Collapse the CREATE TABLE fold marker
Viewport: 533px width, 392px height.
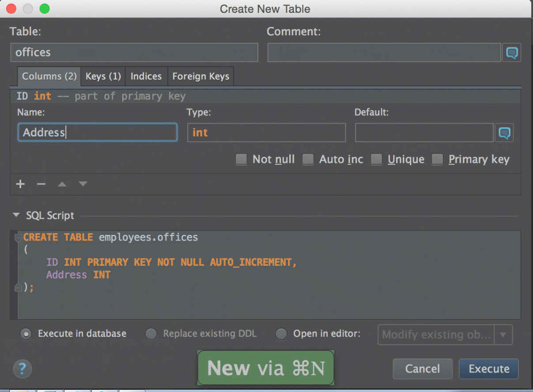tap(18, 238)
